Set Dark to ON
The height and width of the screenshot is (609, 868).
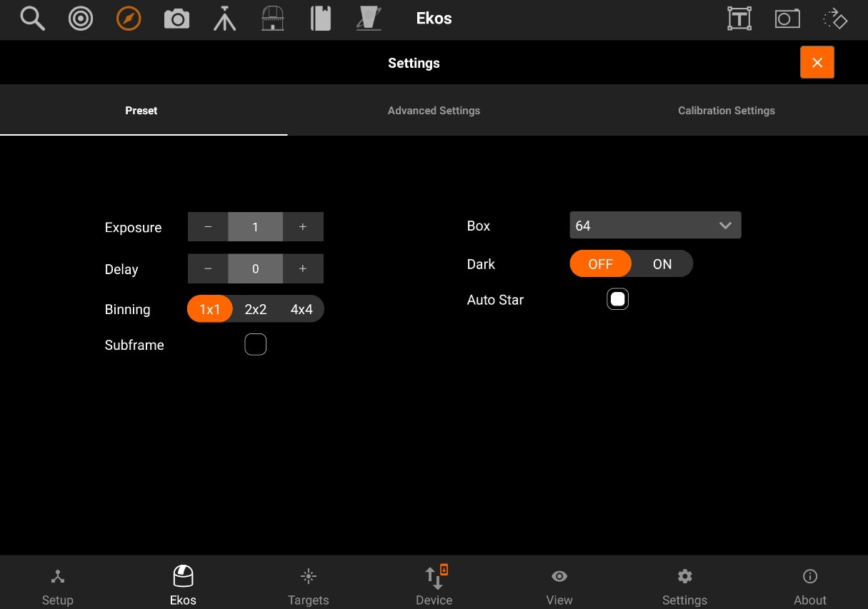tap(662, 264)
